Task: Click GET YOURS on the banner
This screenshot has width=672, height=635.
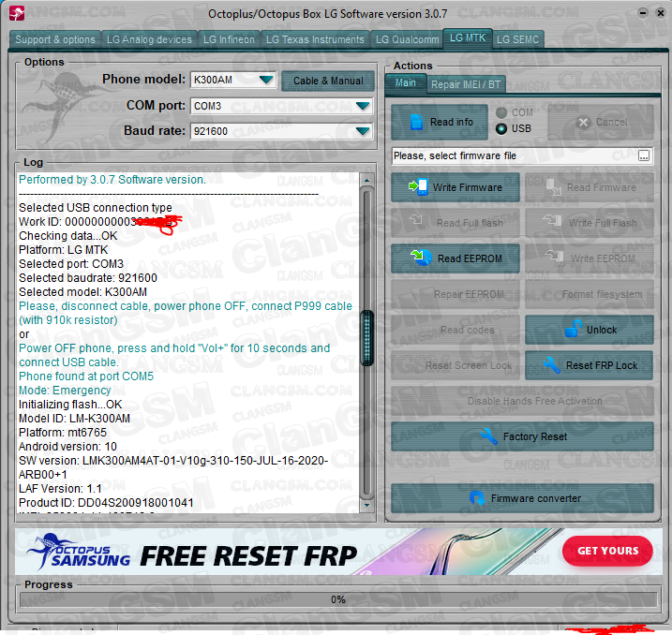Action: 607,551
